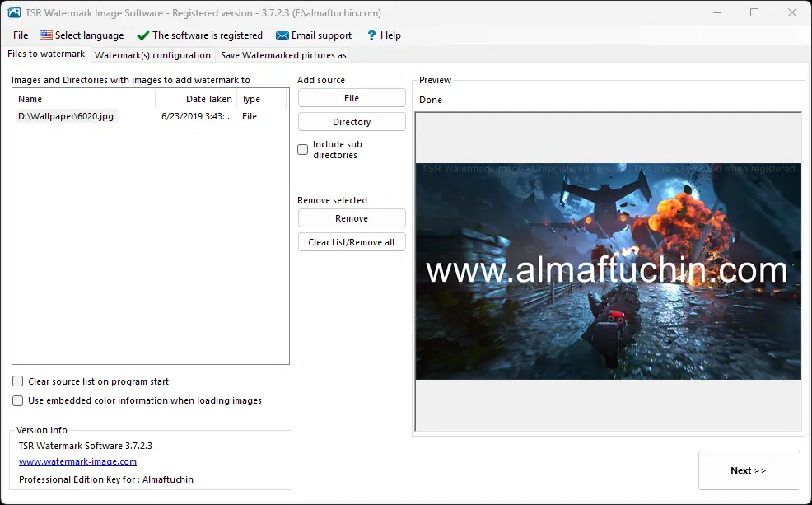Switch to the Files to watermark tab
The width and height of the screenshot is (812, 505).
[46, 54]
